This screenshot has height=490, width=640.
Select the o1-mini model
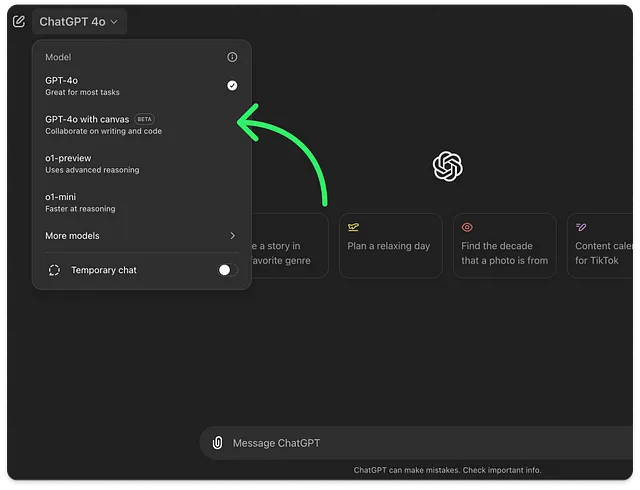point(141,203)
